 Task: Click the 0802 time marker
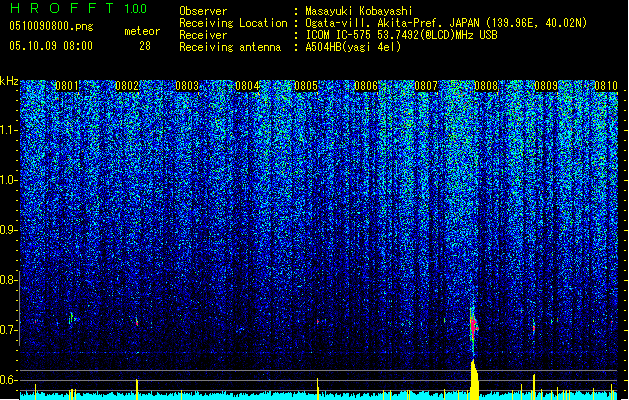pyautogui.click(x=127, y=85)
